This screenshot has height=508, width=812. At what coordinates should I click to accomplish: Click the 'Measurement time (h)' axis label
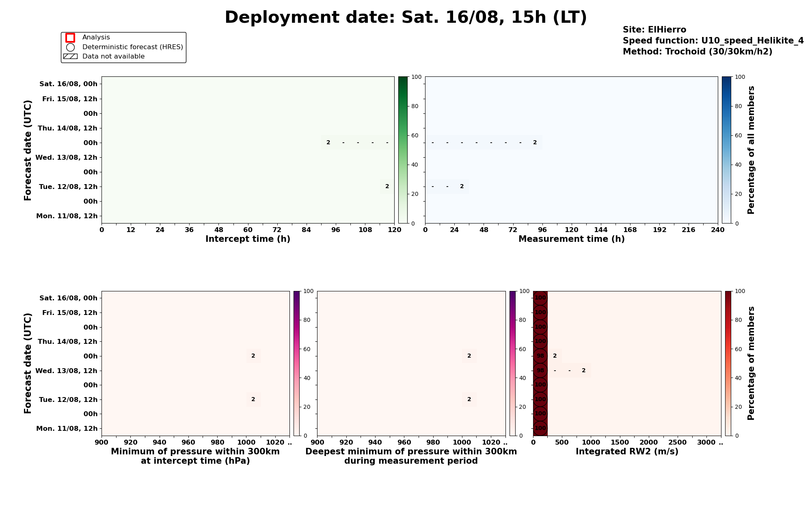pyautogui.click(x=572, y=239)
